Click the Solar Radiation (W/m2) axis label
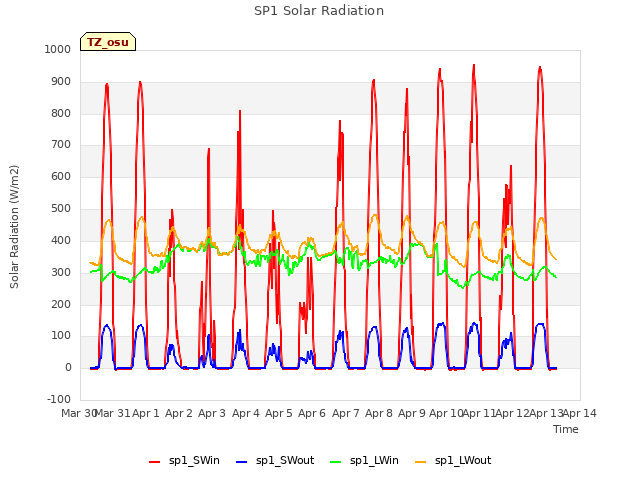Image resolution: width=640 pixels, height=480 pixels. point(14,227)
